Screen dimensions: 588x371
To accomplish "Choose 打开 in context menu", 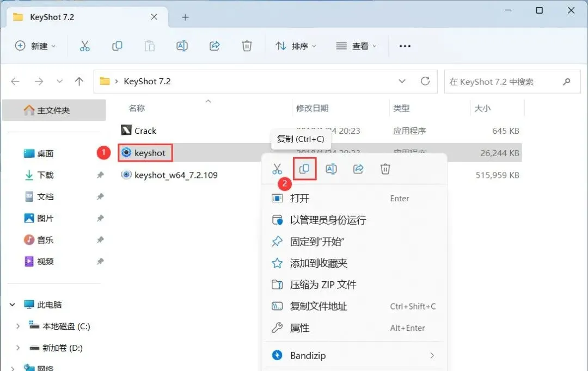I will pyautogui.click(x=355, y=198).
